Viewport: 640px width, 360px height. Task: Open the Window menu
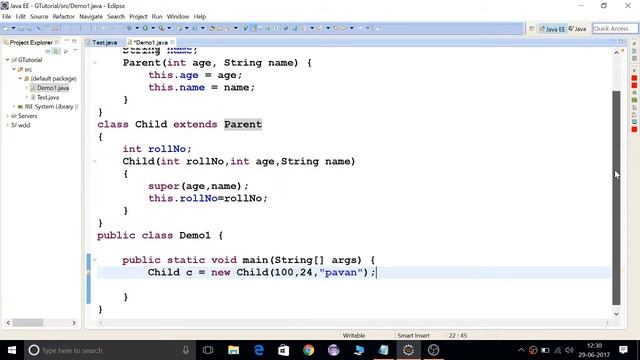(178, 16)
